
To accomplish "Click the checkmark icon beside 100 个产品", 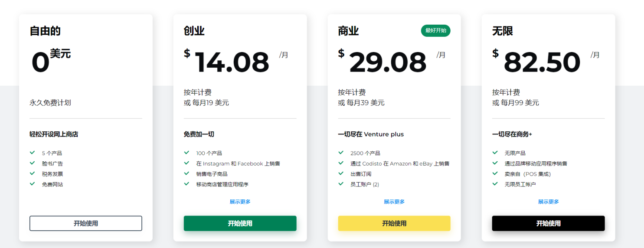I will [186, 153].
